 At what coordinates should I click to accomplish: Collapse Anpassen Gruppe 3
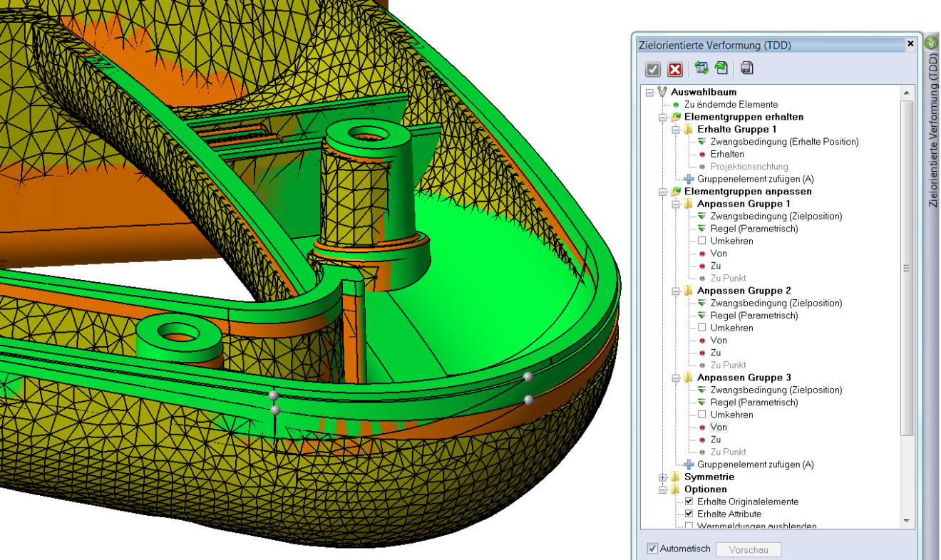point(674,378)
